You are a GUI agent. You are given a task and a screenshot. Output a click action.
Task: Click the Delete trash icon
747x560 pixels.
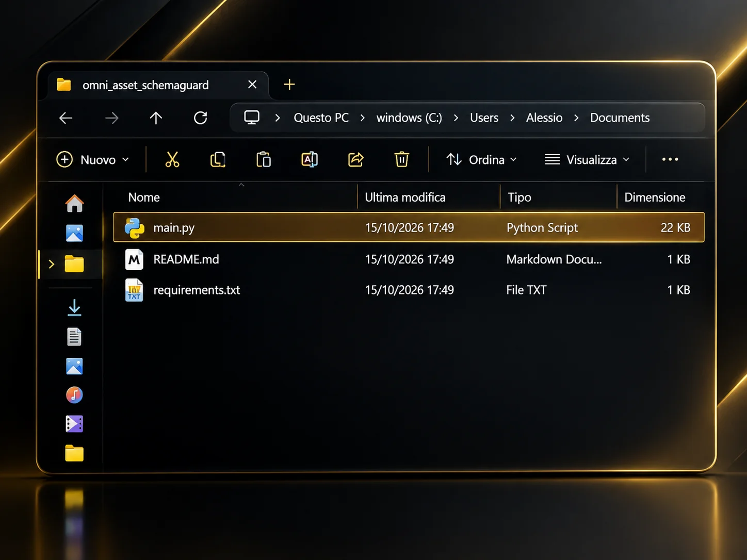[402, 159]
